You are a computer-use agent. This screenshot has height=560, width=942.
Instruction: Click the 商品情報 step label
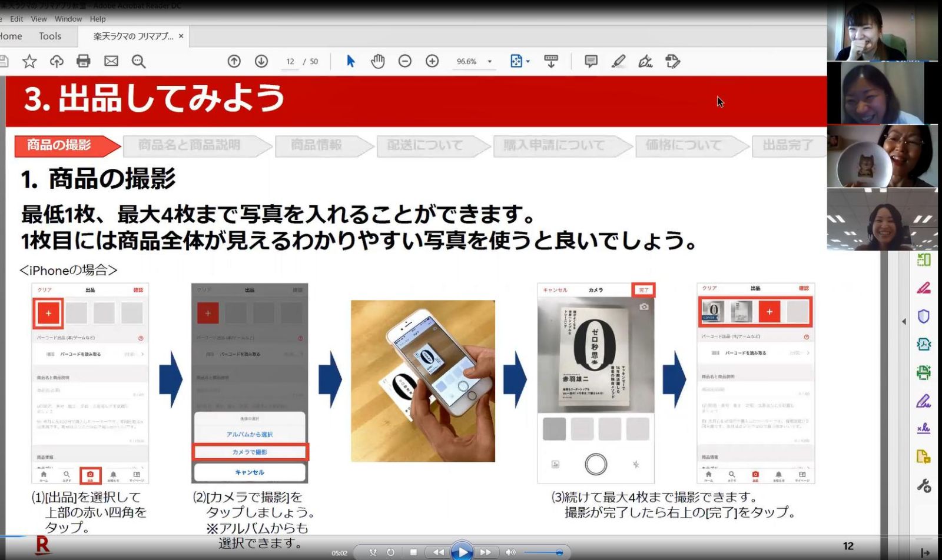tap(317, 145)
